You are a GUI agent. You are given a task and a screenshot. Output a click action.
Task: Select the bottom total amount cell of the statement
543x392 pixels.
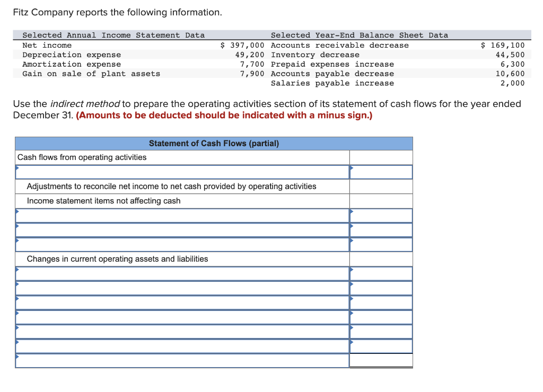tap(381, 360)
